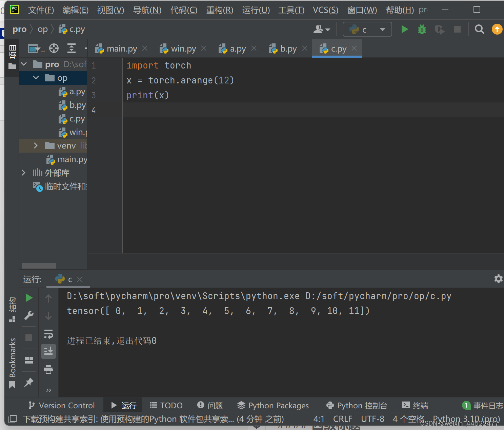Toggle soft-wrap in run console

tap(48, 334)
